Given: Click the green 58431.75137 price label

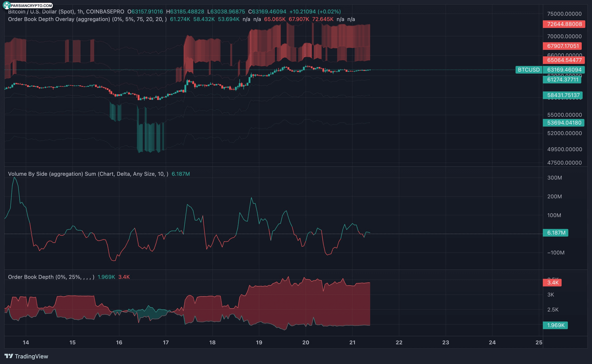Looking at the screenshot, I should coord(563,95).
